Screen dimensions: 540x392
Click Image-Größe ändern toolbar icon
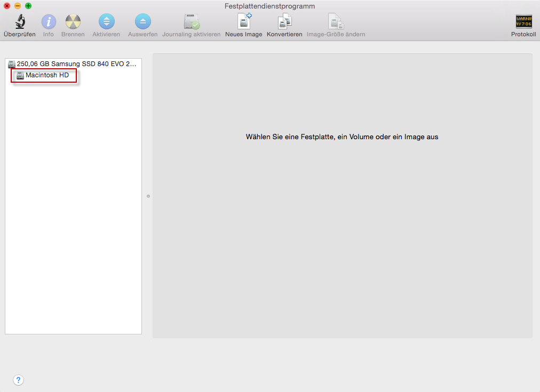pyautogui.click(x=336, y=22)
